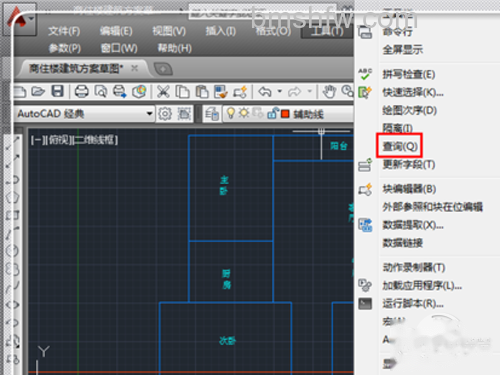Screen dimensions: 500x375
Task: Save the drawing with the floppy disk icon
Action: click(57, 91)
